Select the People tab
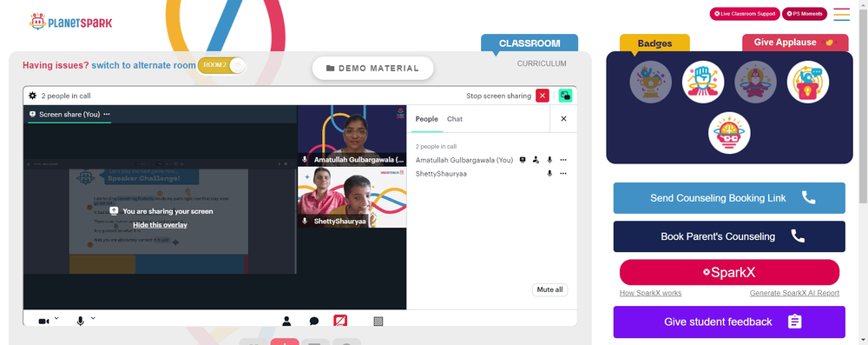Image resolution: width=868 pixels, height=345 pixels. [x=426, y=119]
